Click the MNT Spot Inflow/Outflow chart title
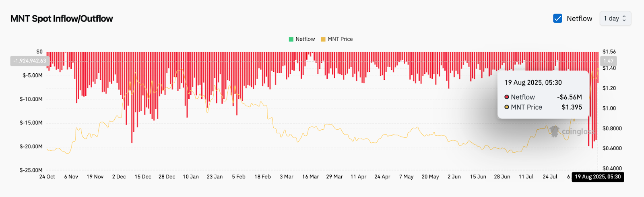This screenshot has width=644, height=197. [x=62, y=19]
